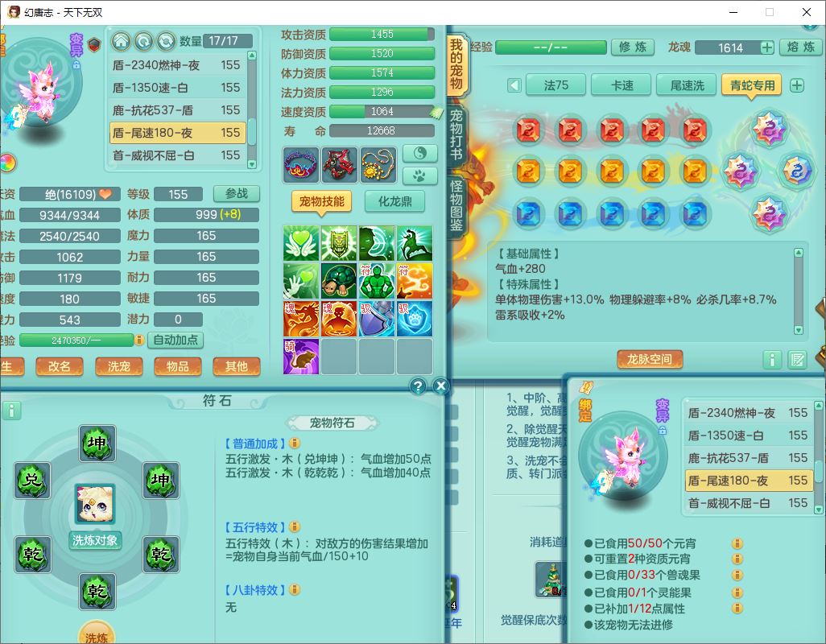Image resolution: width=826 pixels, height=644 pixels.
Task: Click the help question mark on the 符石 panel
Action: pyautogui.click(x=417, y=386)
